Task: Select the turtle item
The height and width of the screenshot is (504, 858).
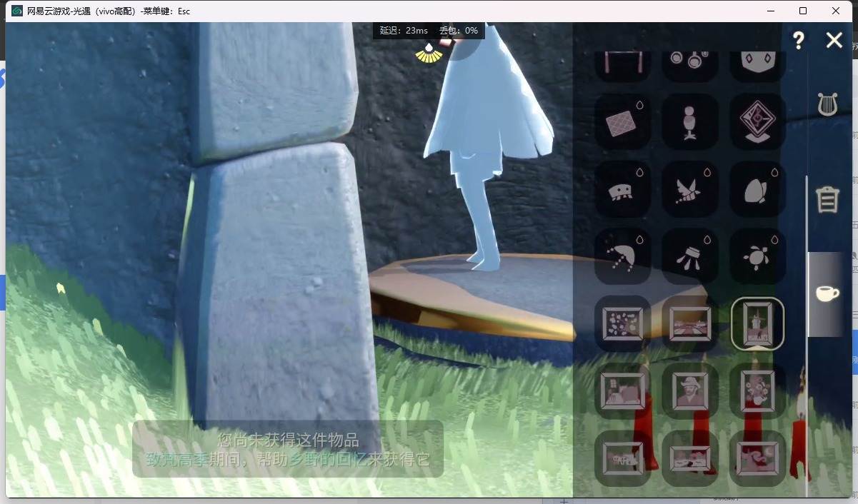Action: pyautogui.click(x=758, y=257)
